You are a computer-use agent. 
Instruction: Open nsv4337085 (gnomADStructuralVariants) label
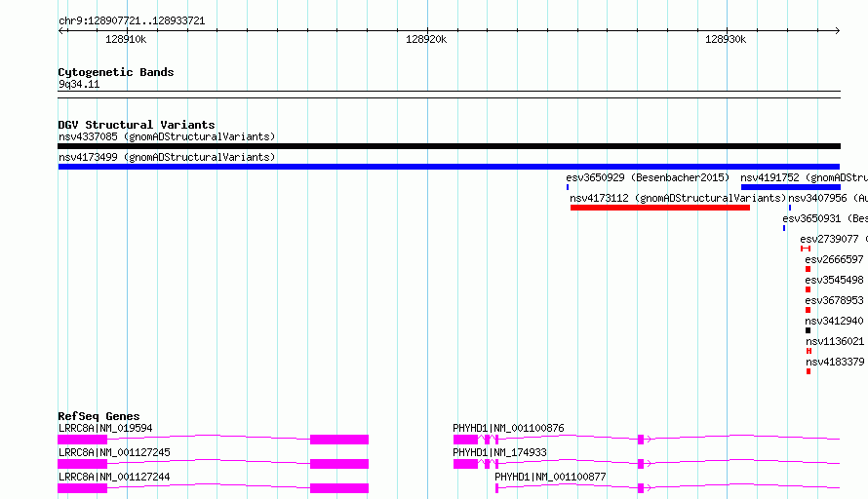(x=167, y=136)
